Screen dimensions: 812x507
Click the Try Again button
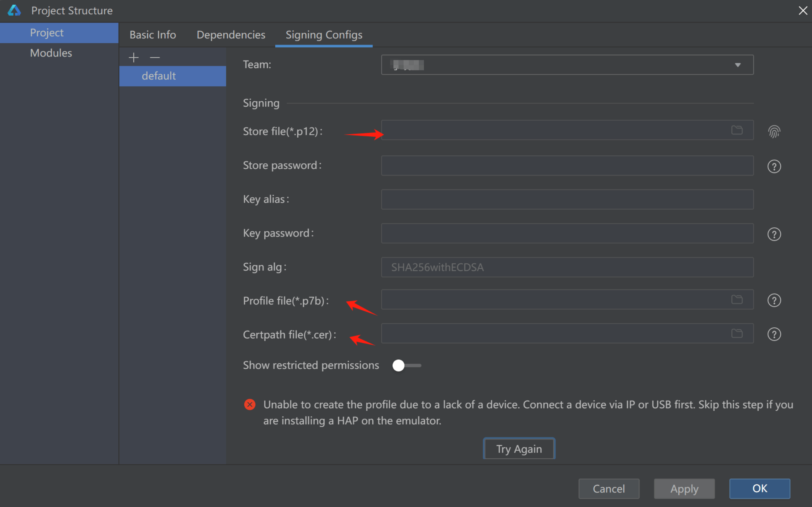pyautogui.click(x=519, y=449)
